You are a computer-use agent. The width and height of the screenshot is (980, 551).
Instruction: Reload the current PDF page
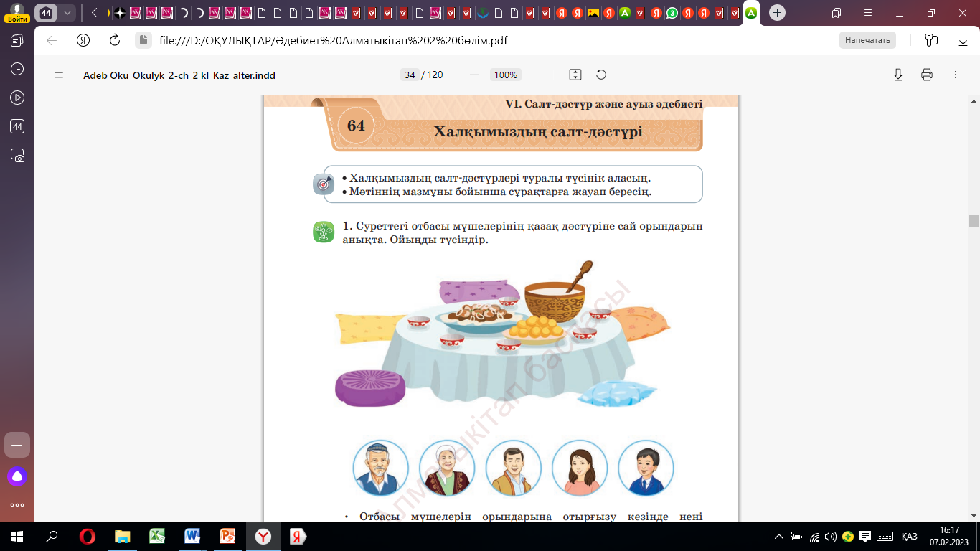(x=114, y=41)
